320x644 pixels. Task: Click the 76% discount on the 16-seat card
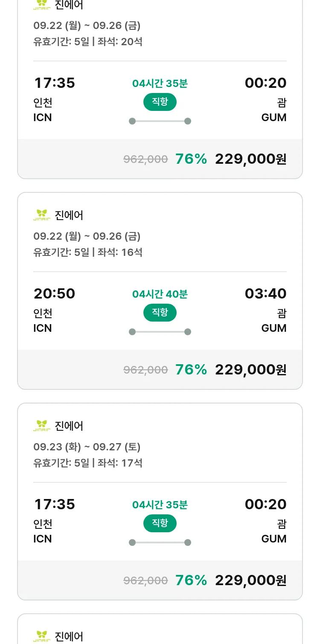191,370
